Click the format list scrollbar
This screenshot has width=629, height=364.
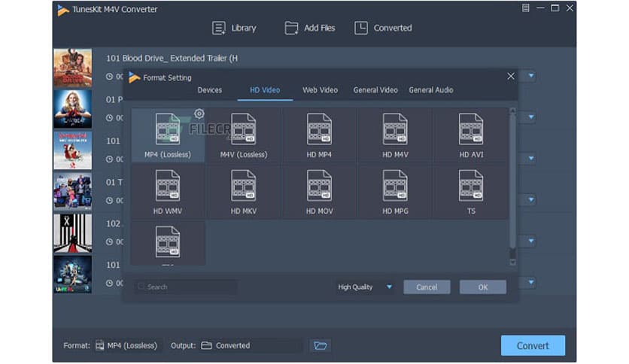point(512,180)
